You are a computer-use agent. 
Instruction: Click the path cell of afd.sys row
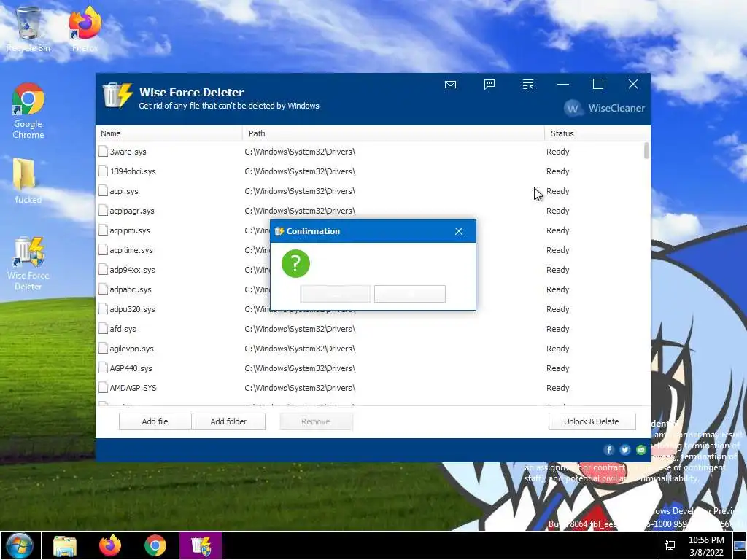coord(300,329)
